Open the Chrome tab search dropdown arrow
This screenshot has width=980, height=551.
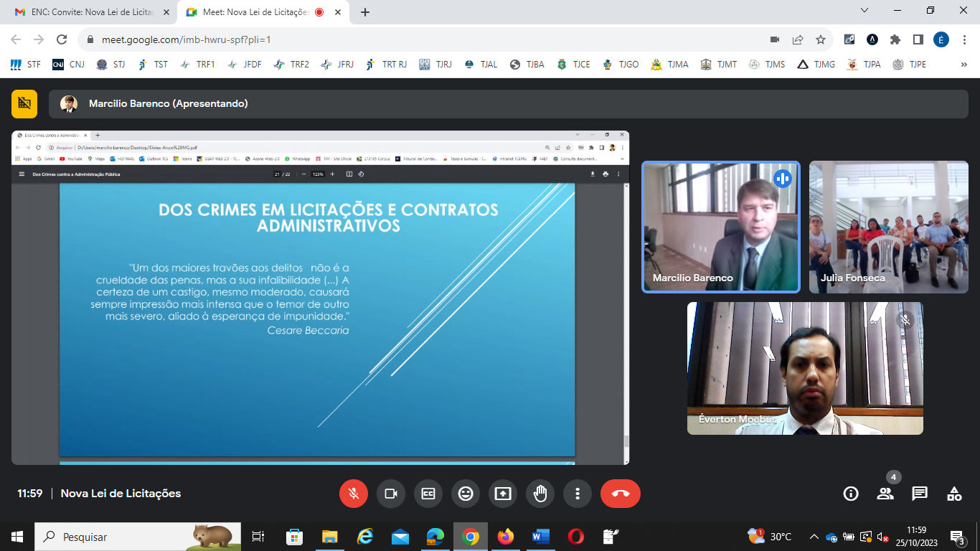tap(864, 11)
